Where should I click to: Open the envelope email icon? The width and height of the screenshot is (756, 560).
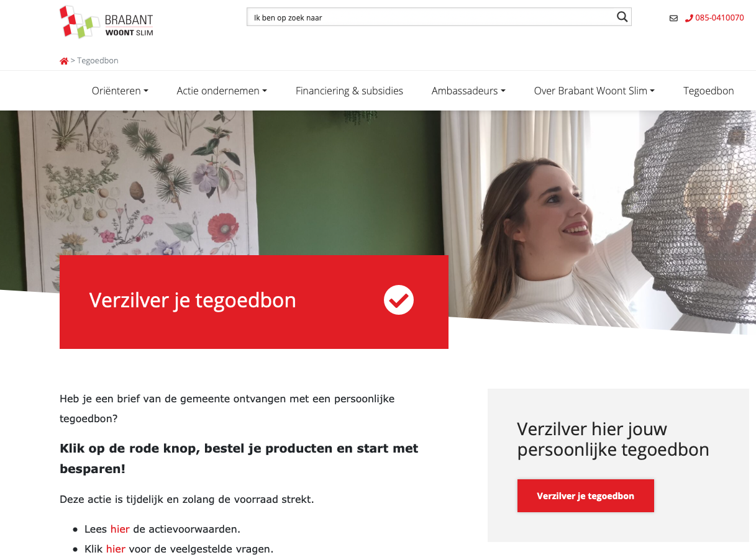click(x=673, y=18)
